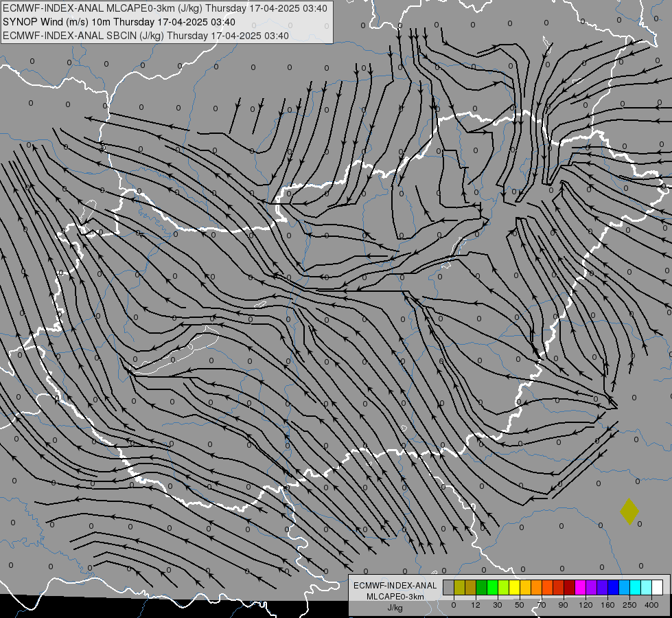Click the '400' tick label in legend
Image resolution: width=672 pixels, height=618 pixels.
pyautogui.click(x=651, y=605)
